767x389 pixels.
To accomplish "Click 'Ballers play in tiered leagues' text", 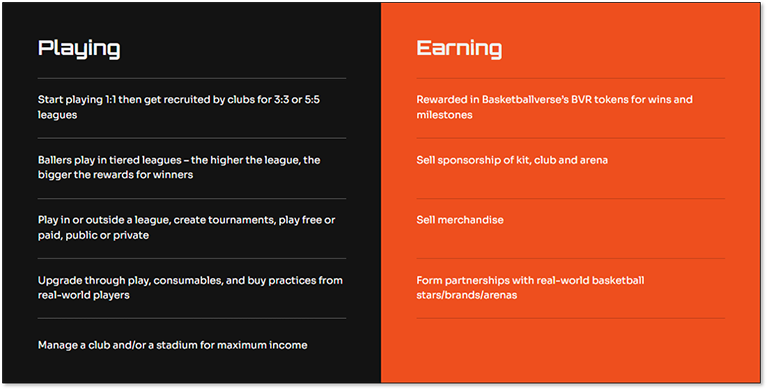I will pos(179,167).
